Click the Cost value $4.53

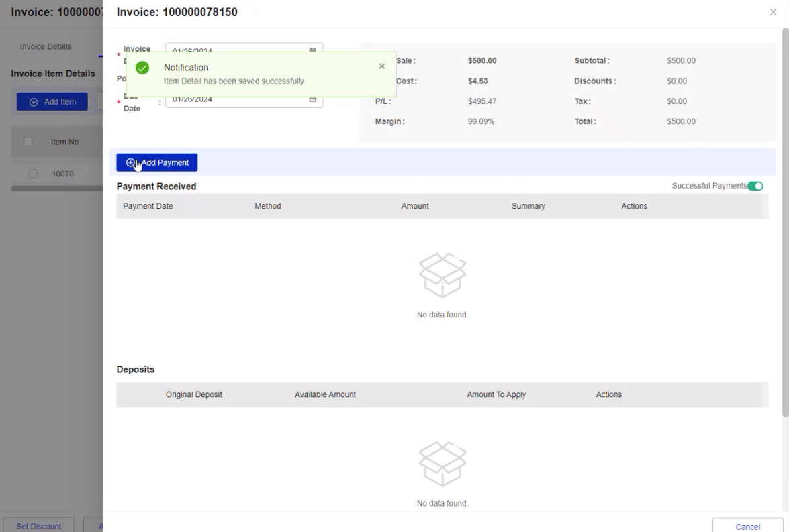point(477,81)
